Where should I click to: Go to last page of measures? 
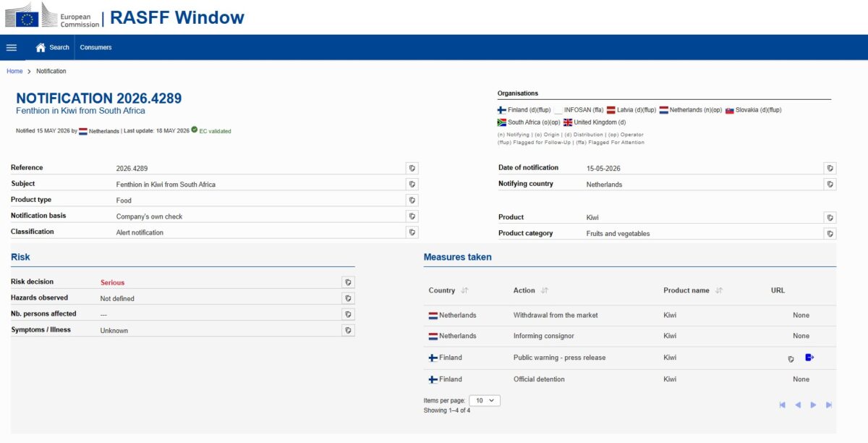pyautogui.click(x=829, y=405)
